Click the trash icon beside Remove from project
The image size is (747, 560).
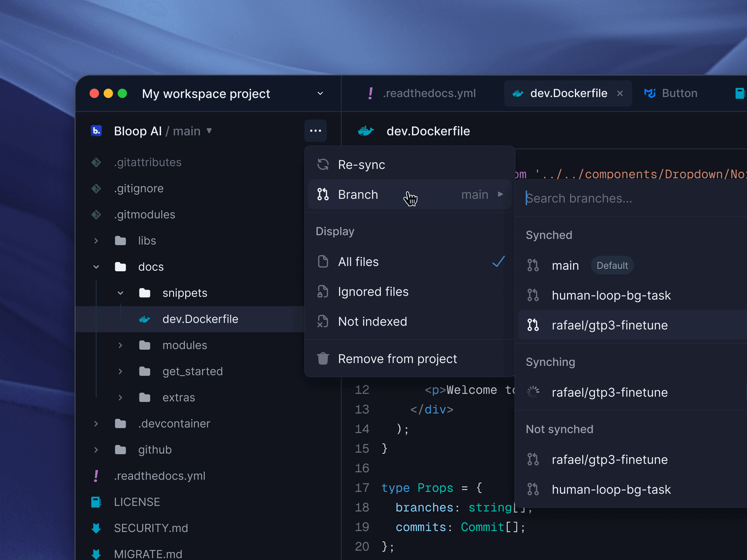tap(323, 358)
